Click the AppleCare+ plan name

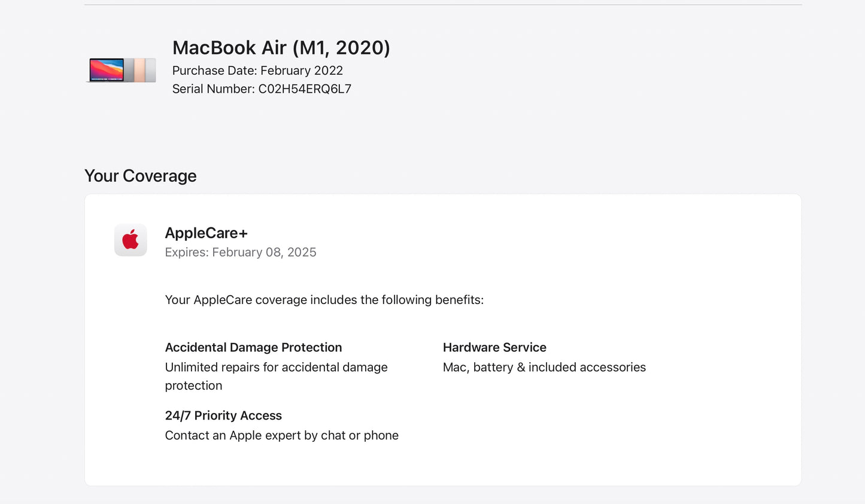click(x=206, y=233)
